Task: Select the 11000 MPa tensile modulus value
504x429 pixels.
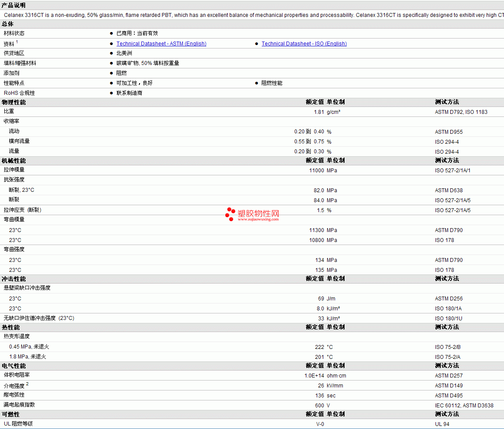Action: click(x=323, y=171)
